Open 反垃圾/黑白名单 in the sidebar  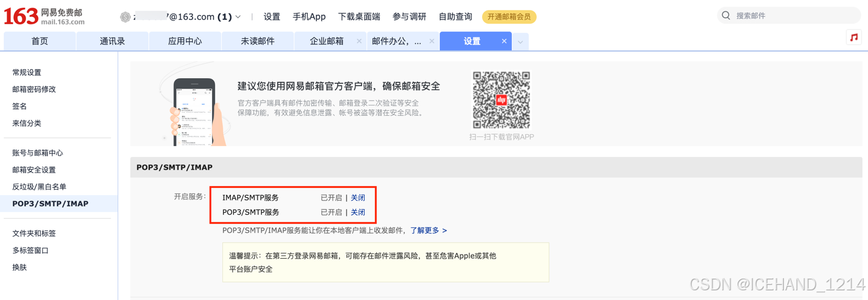click(39, 187)
